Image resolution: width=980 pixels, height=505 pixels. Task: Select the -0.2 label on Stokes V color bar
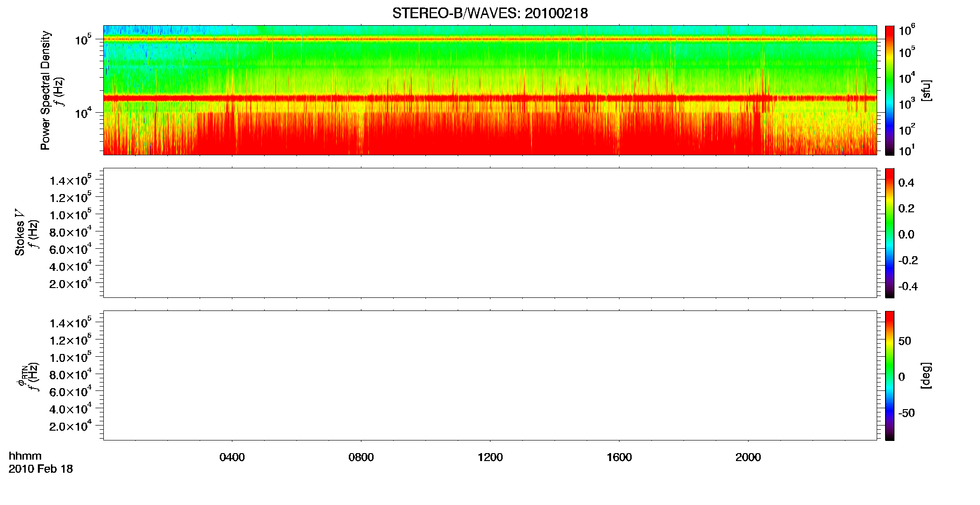tap(908, 260)
